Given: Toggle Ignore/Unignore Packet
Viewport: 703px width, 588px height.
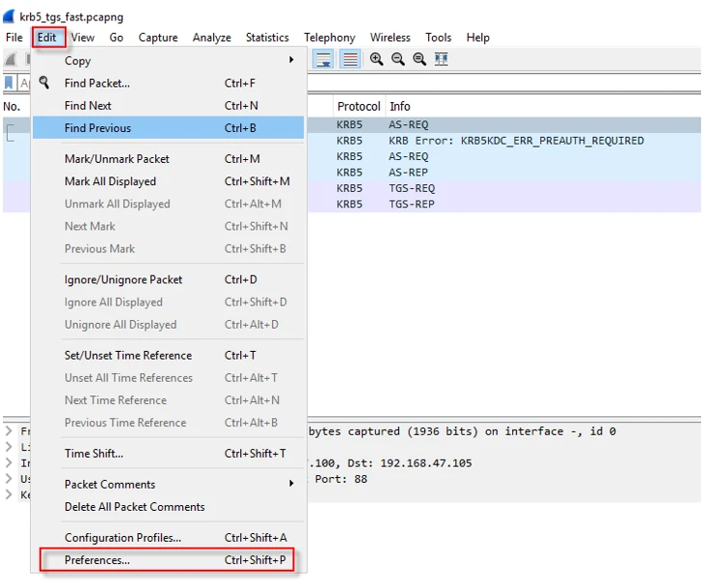Looking at the screenshot, I should 123,280.
